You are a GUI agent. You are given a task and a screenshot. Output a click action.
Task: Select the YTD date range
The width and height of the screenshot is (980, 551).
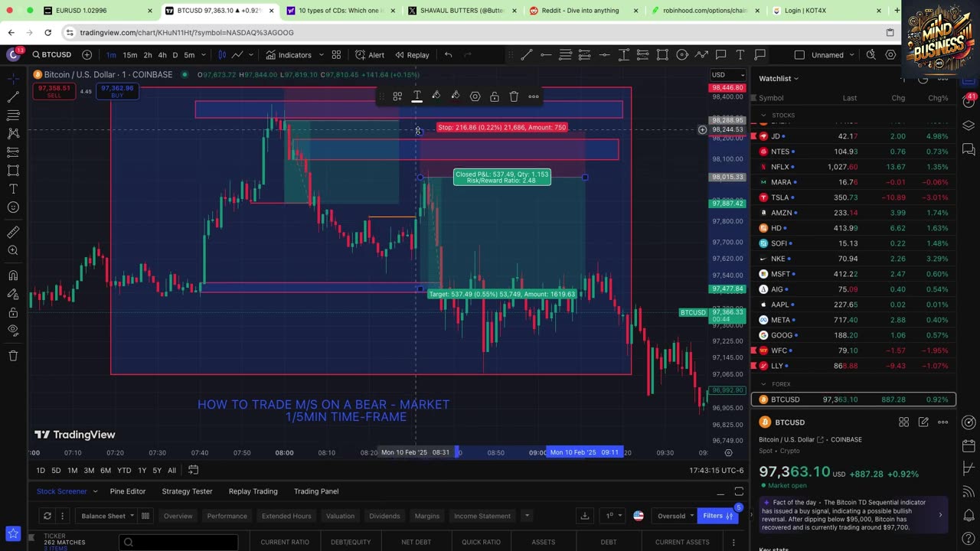point(124,471)
